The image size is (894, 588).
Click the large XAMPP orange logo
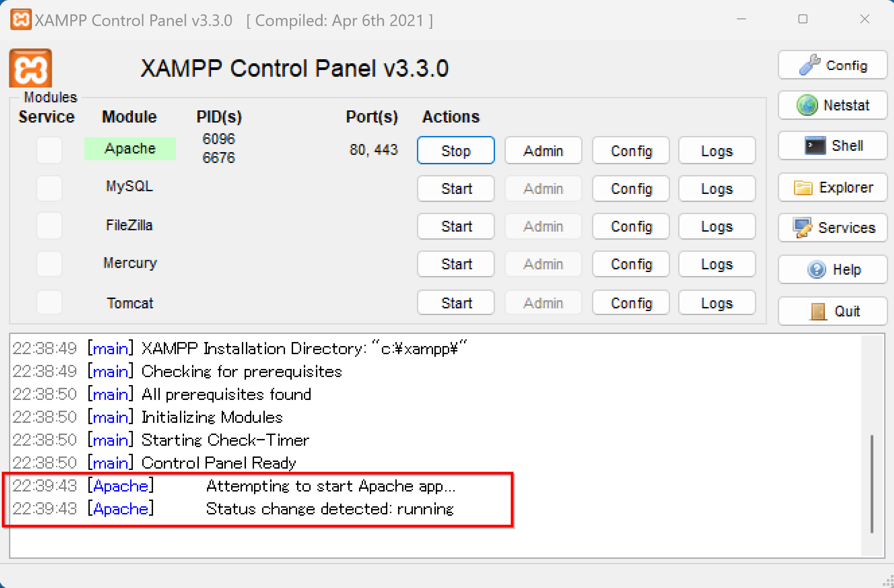pos(31,68)
